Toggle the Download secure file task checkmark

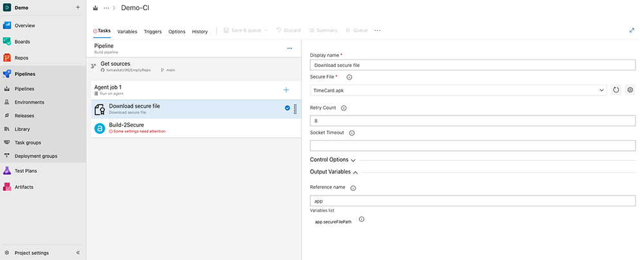[x=287, y=108]
